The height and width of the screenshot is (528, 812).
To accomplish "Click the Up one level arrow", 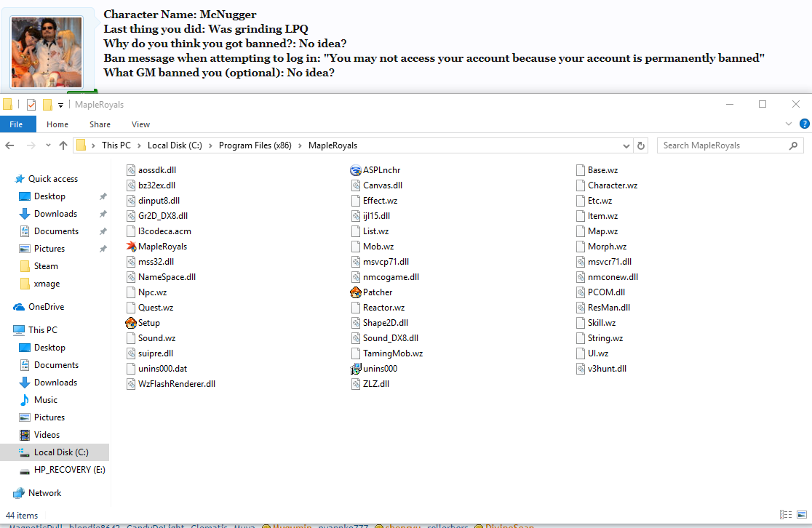I will tap(63, 145).
